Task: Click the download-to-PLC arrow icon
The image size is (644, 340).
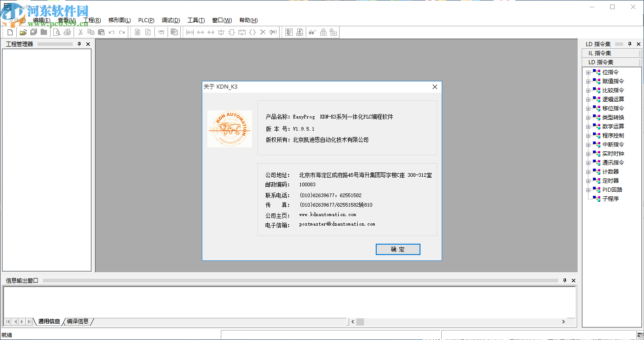Action: (299, 32)
